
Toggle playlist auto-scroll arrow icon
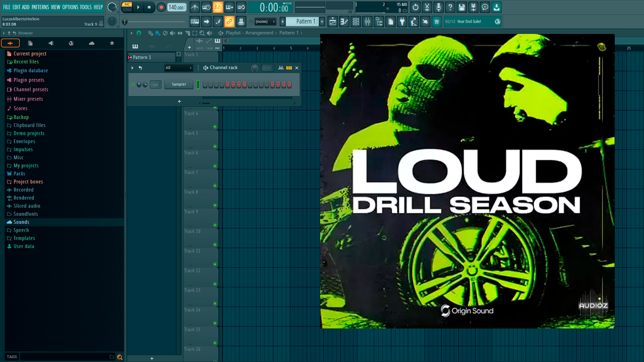click(x=206, y=21)
